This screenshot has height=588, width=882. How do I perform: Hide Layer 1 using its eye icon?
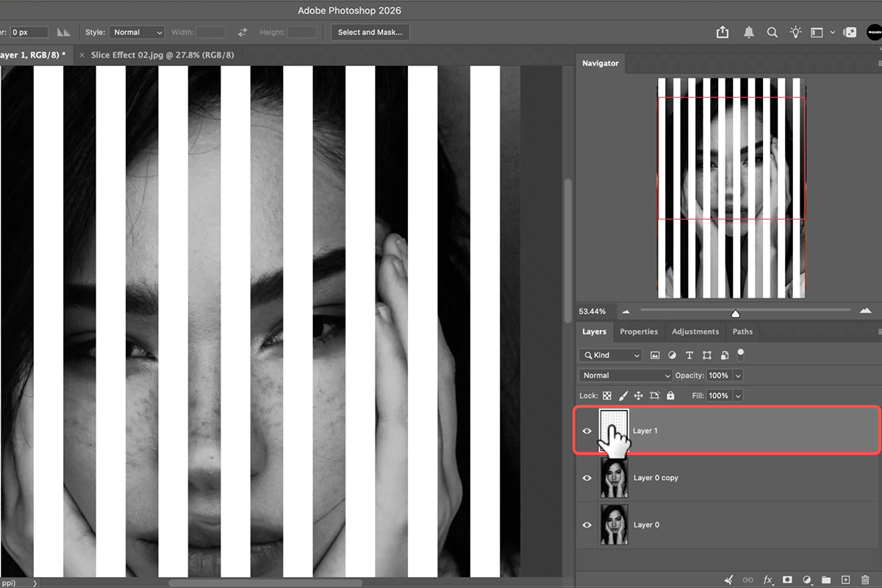pos(587,431)
